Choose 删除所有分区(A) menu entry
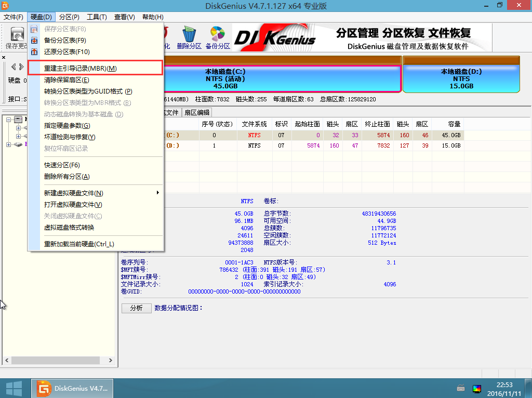 96,177
